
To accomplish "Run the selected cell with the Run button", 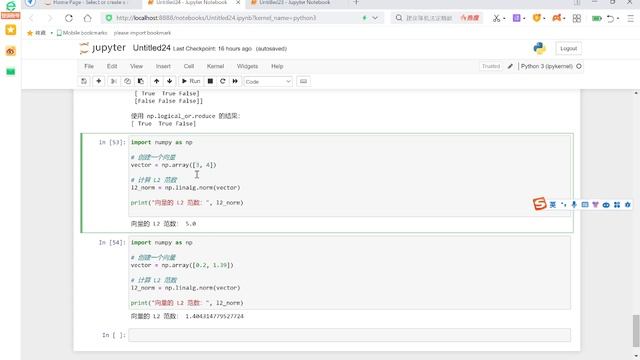I will [x=191, y=81].
